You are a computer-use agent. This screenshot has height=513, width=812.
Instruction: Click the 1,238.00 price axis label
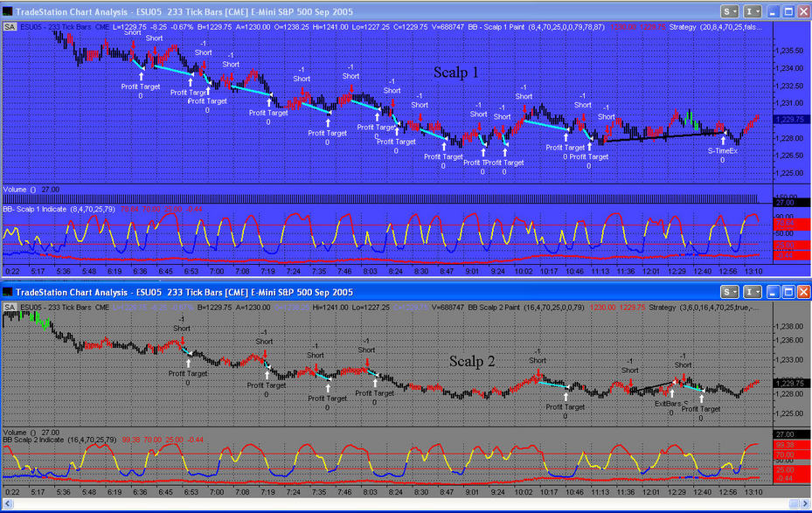coord(789,326)
